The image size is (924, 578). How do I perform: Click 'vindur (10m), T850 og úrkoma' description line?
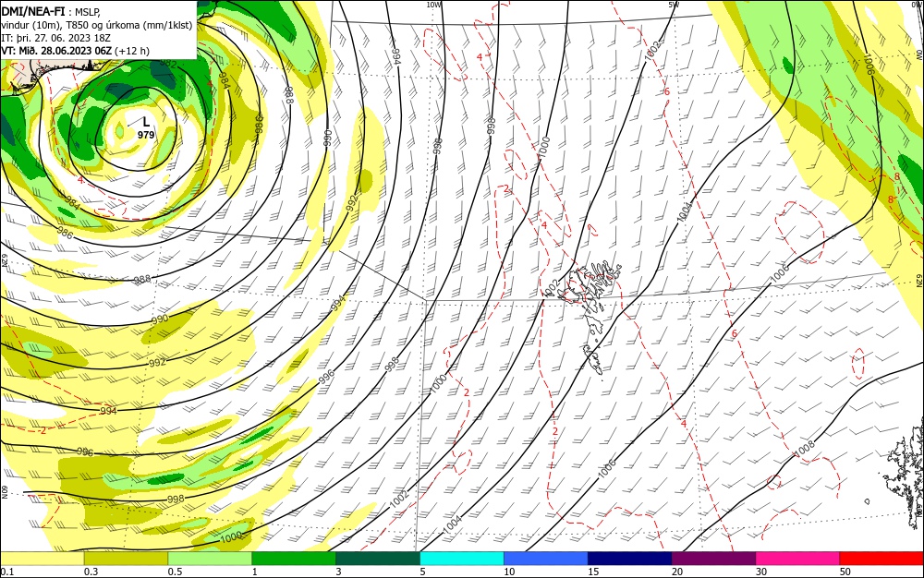coord(97,25)
